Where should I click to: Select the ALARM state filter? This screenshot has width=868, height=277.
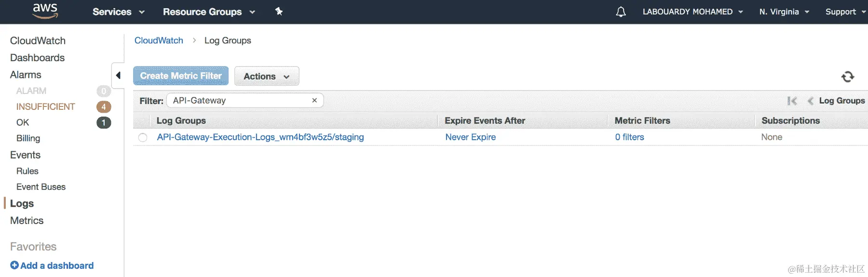(x=31, y=91)
